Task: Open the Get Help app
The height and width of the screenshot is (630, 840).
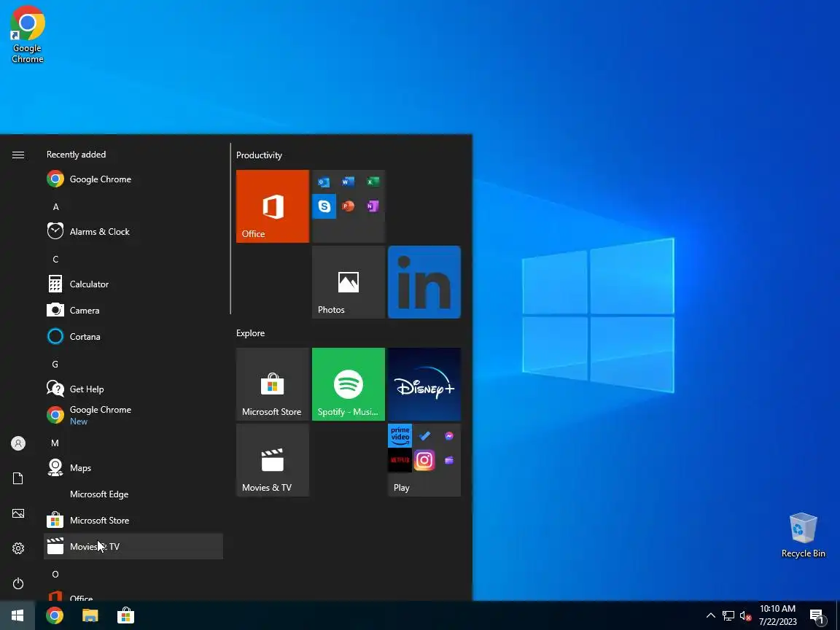Action: pos(133,389)
